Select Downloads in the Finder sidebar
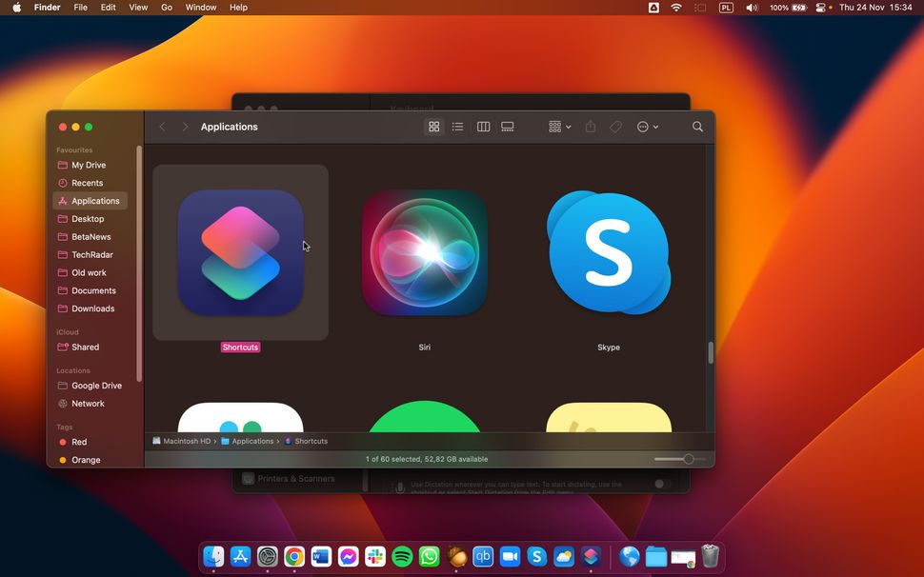This screenshot has height=577, width=924. (x=92, y=308)
